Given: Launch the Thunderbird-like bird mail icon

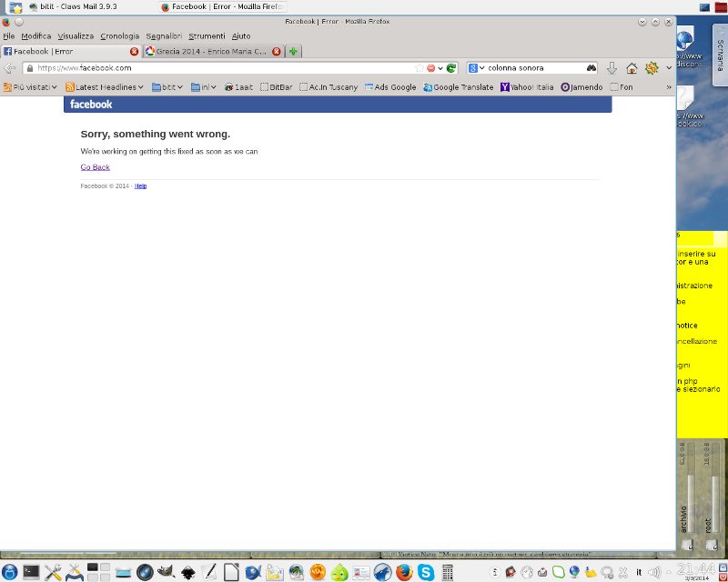Looking at the screenshot, I should pyautogui.click(x=382, y=572).
